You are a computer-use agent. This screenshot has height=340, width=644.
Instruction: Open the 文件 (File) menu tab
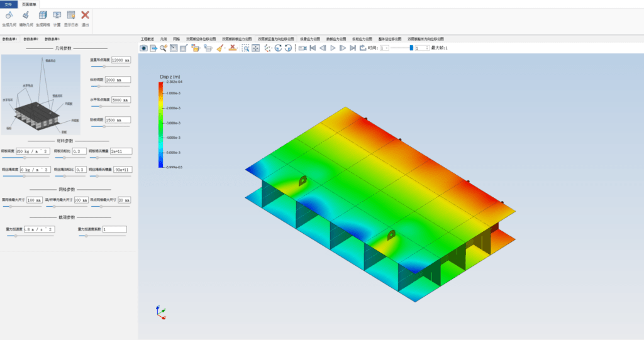click(x=8, y=4)
